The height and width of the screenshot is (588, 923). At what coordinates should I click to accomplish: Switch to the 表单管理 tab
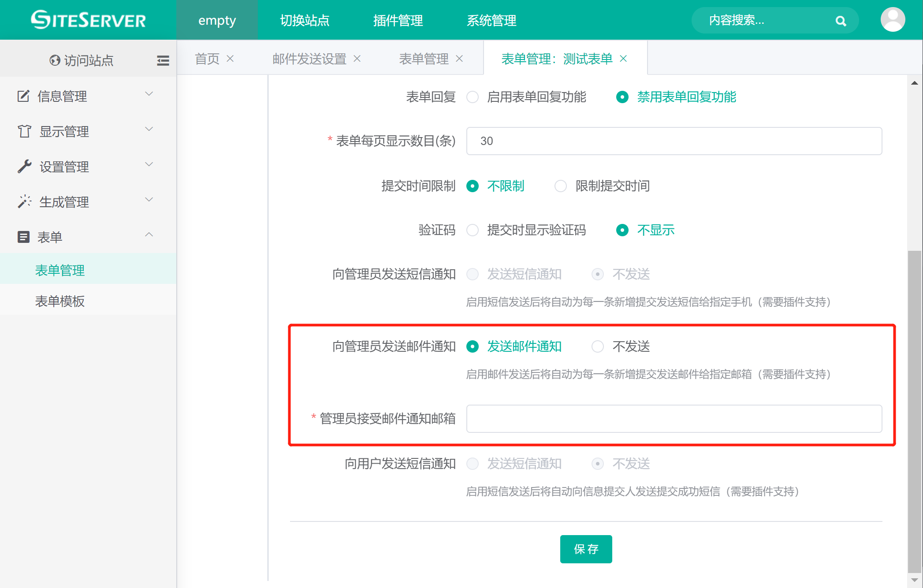(424, 59)
